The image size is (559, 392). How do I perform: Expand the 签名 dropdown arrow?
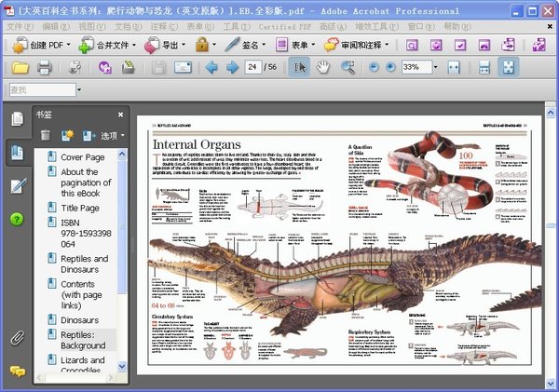pyautogui.click(x=264, y=45)
